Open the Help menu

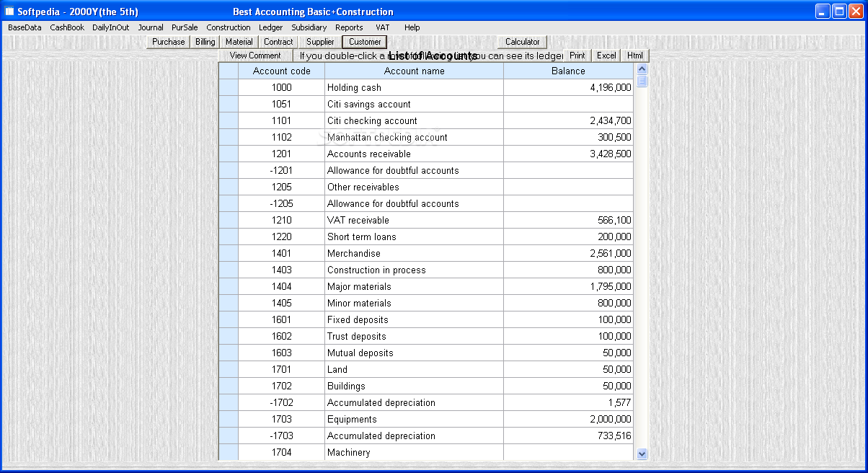pyautogui.click(x=412, y=27)
